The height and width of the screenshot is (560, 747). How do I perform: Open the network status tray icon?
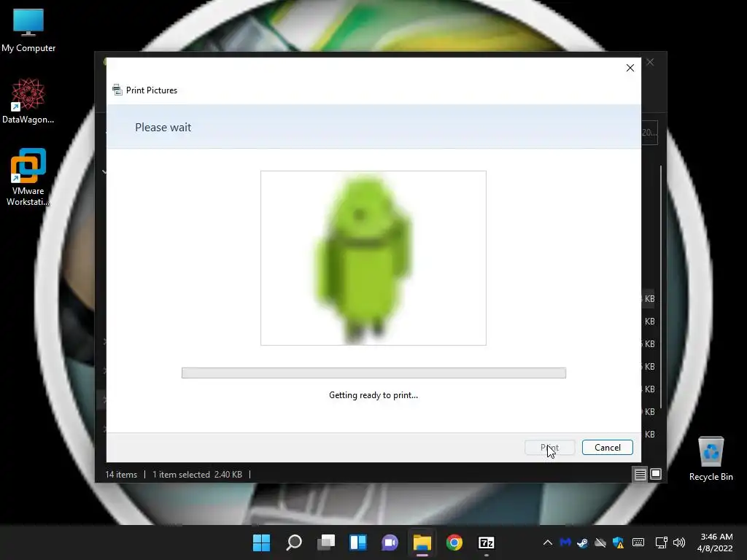click(661, 542)
